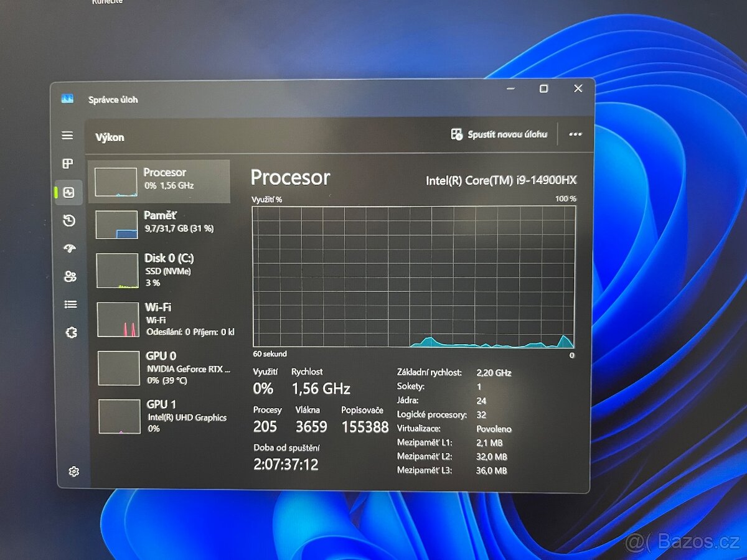Open the navigation hamburger menu

pyautogui.click(x=68, y=134)
